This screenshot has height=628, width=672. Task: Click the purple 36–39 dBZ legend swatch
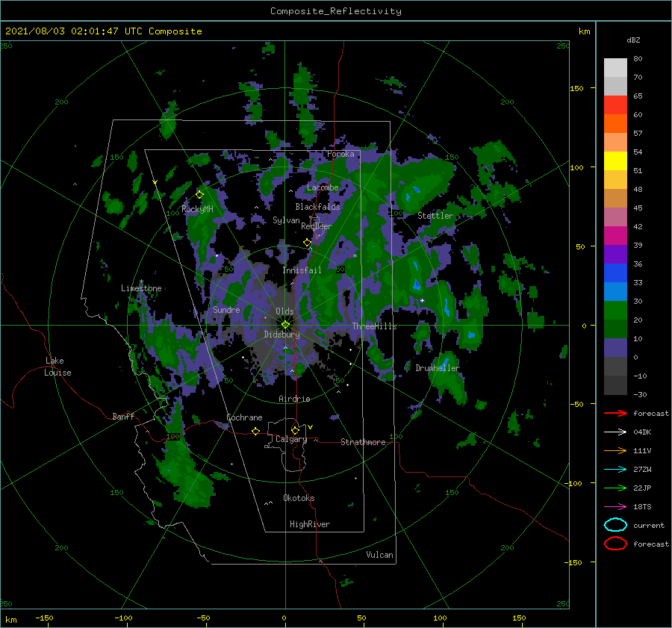tap(615, 255)
